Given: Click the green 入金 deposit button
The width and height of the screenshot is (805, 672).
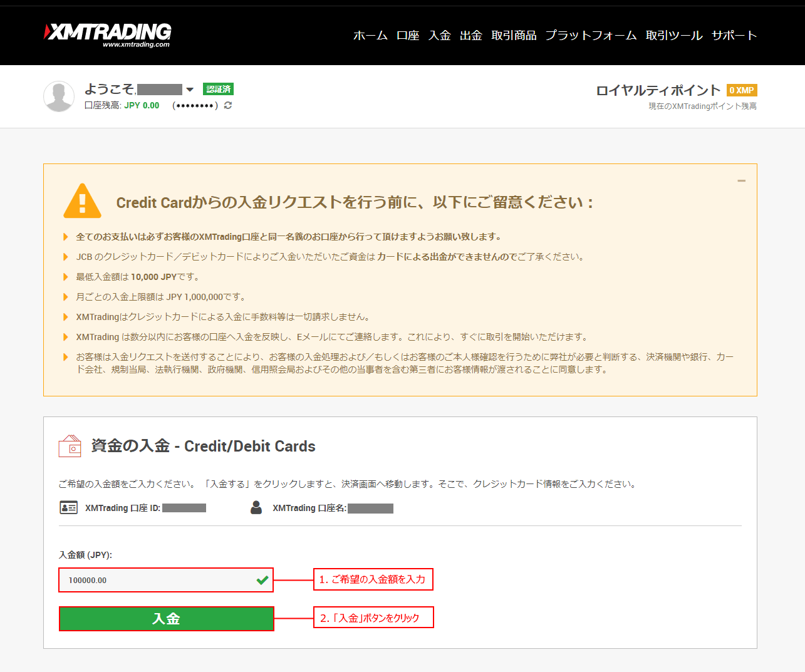Looking at the screenshot, I should coord(167,619).
